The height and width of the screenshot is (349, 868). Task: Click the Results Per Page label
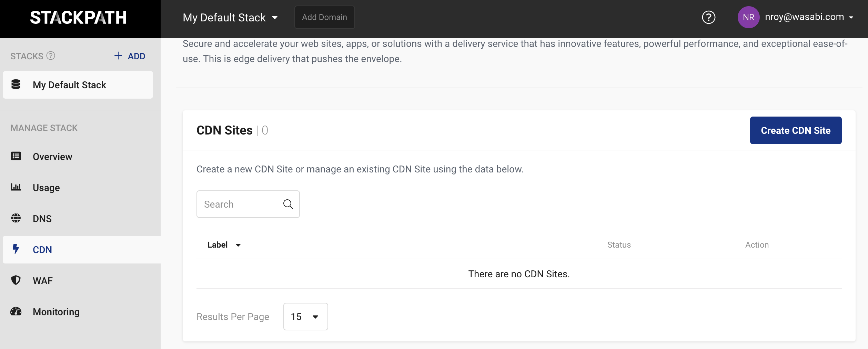[233, 317]
